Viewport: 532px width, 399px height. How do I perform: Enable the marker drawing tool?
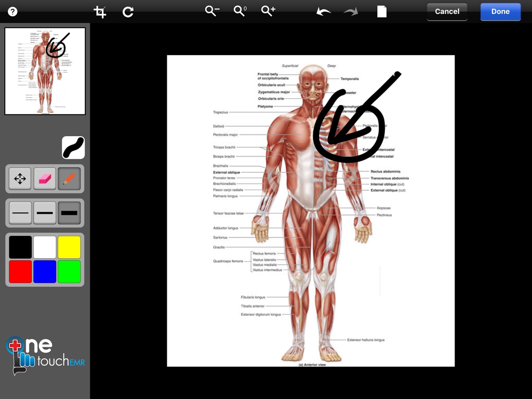tap(69, 178)
